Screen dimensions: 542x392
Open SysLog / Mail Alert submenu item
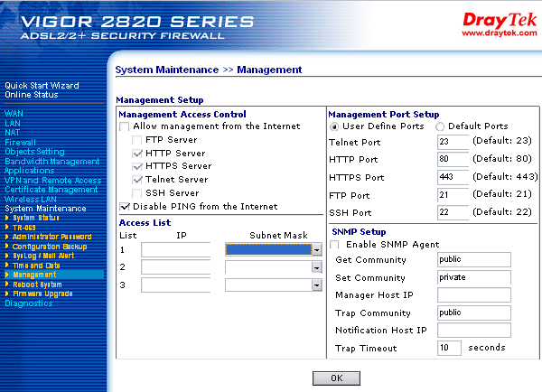point(43,256)
